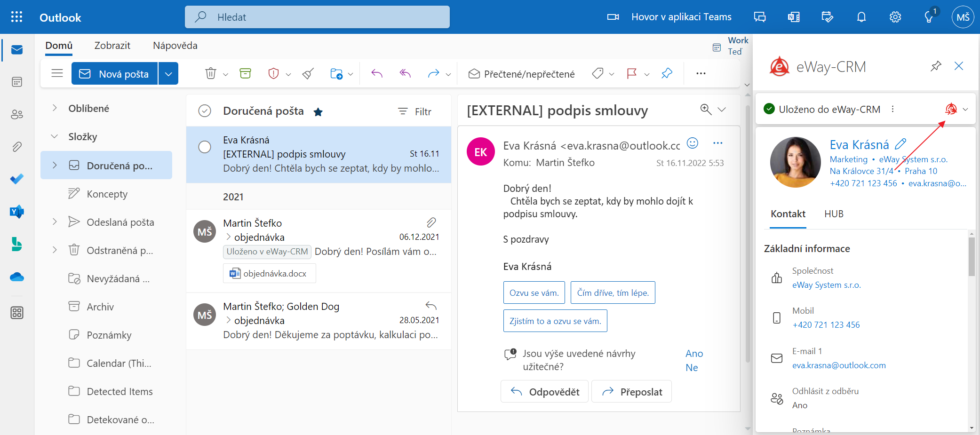Pin message with toolbar pin icon

pyautogui.click(x=667, y=73)
